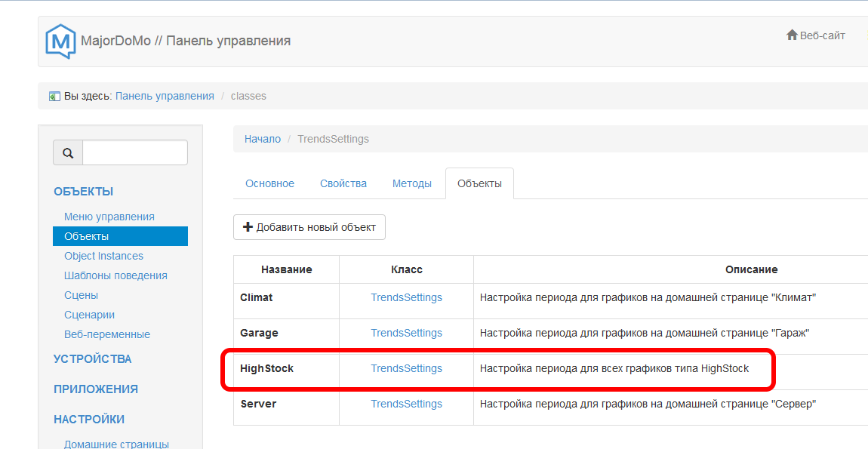
Task: Go to Начало breadcrumb link
Action: tap(263, 139)
